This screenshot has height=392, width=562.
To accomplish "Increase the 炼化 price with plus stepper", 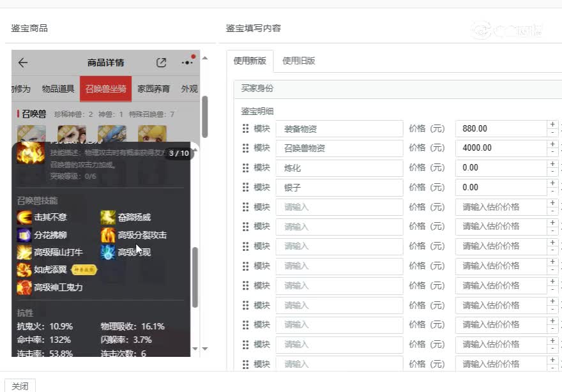I will (x=552, y=163).
